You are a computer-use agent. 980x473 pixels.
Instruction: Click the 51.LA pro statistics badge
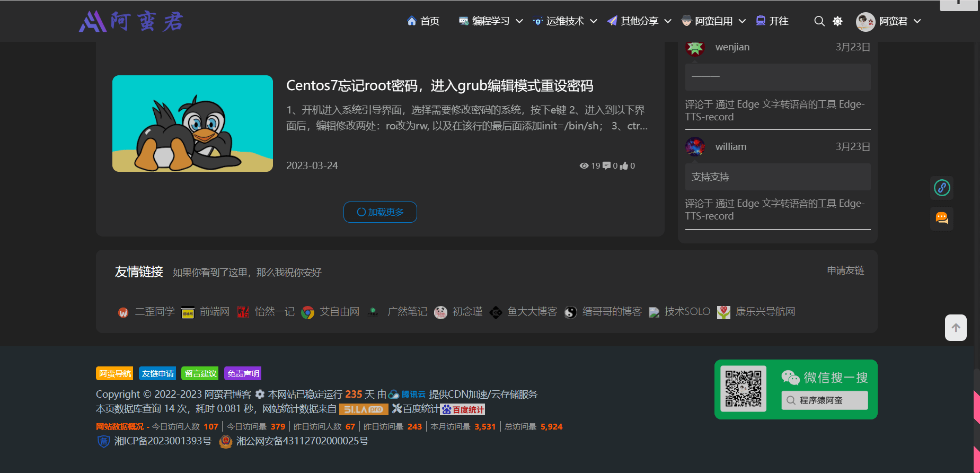pyautogui.click(x=364, y=409)
